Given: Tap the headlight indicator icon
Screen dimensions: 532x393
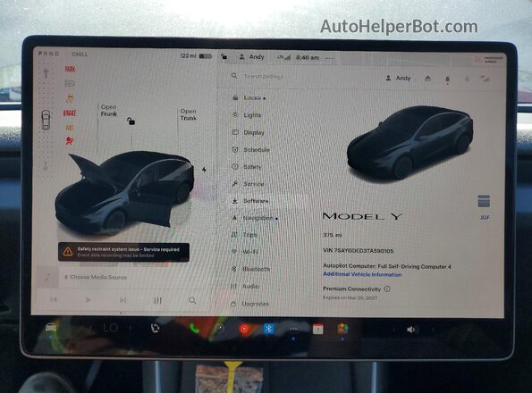Looking at the screenshot, I should click(70, 83).
